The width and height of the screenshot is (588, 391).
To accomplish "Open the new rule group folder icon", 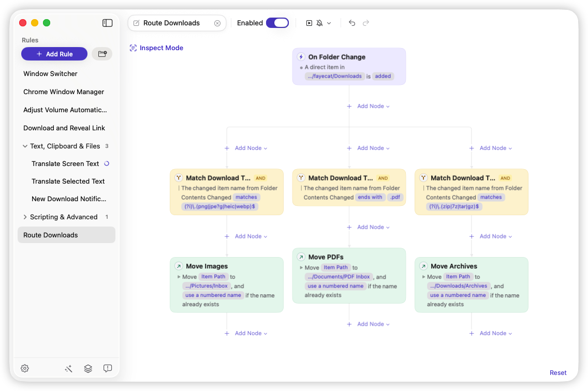I will (102, 54).
